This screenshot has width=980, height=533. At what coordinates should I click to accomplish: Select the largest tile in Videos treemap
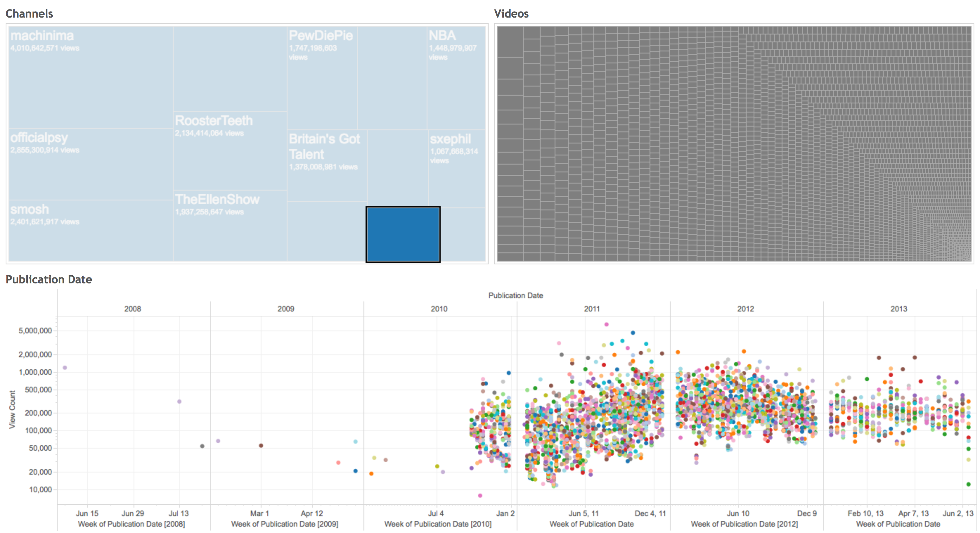pos(510,41)
